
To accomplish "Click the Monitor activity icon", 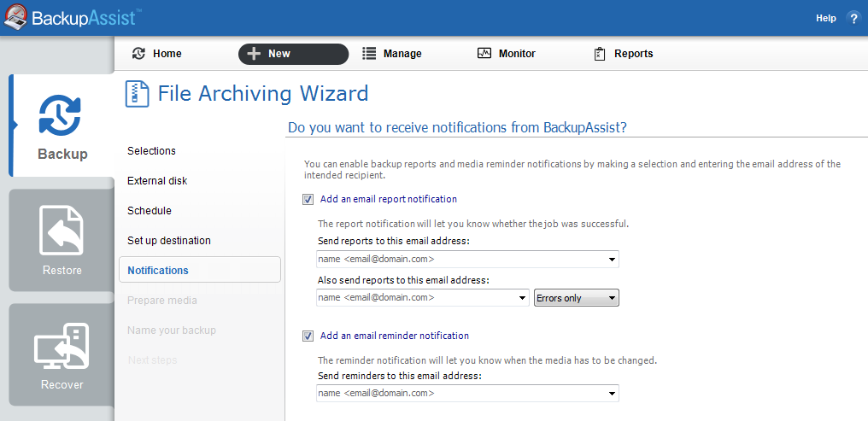I will [484, 54].
